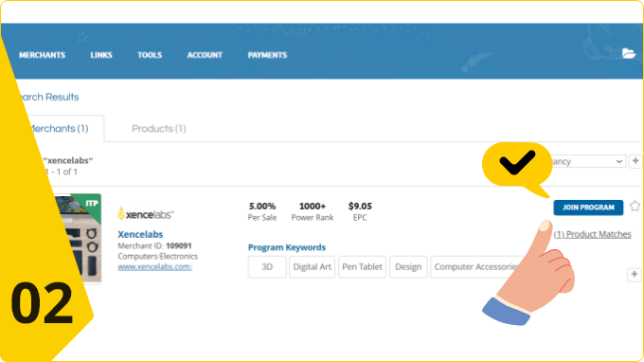Select the Computer Accessories keyword tag

(x=476, y=267)
